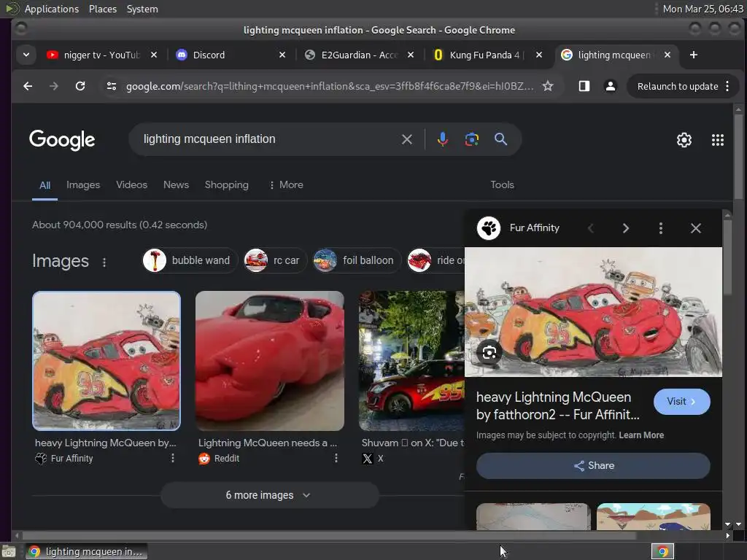The image size is (747, 560).
Task: Open heavy Lightning McQueen title link
Action: (558, 405)
